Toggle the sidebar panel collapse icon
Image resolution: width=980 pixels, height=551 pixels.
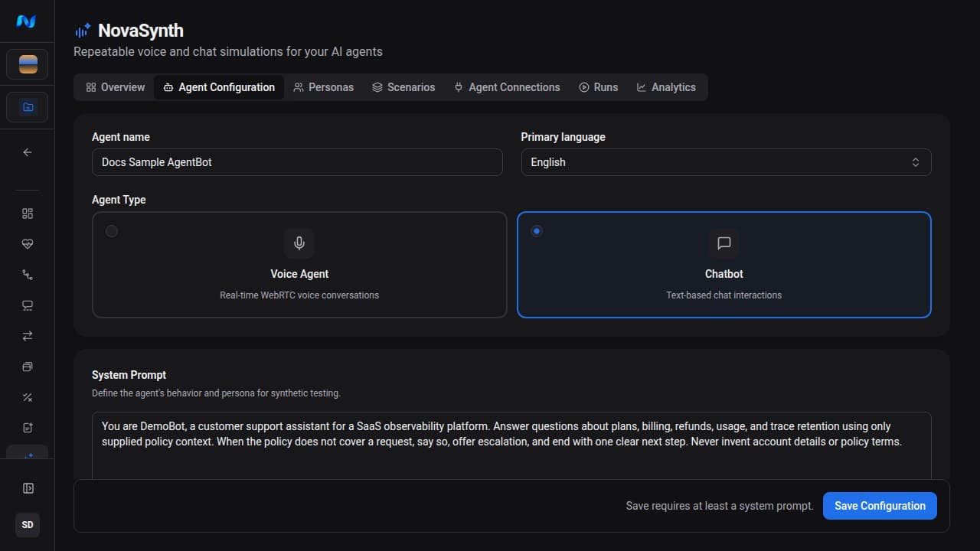[x=28, y=488]
